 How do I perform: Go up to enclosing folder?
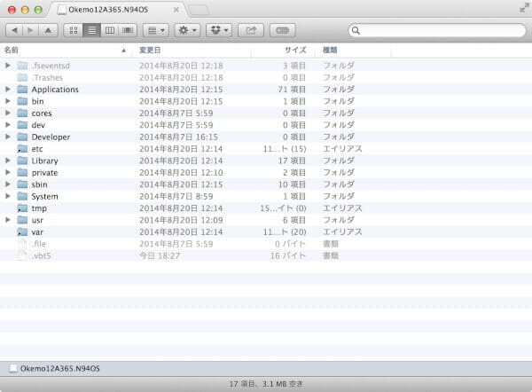(49, 30)
